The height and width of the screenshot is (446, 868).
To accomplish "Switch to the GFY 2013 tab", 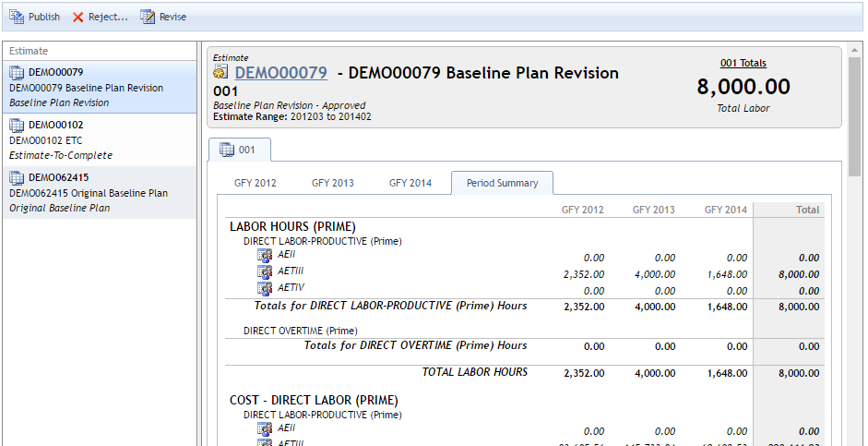I will [333, 183].
